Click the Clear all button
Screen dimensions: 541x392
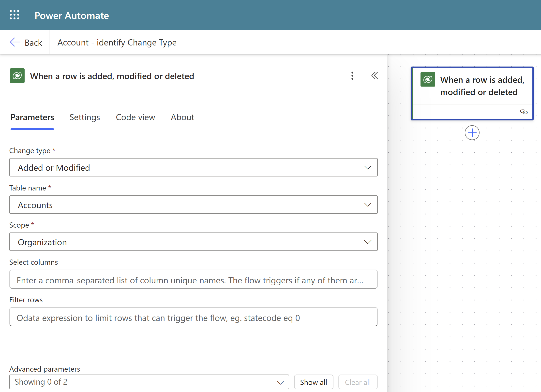coord(358,382)
